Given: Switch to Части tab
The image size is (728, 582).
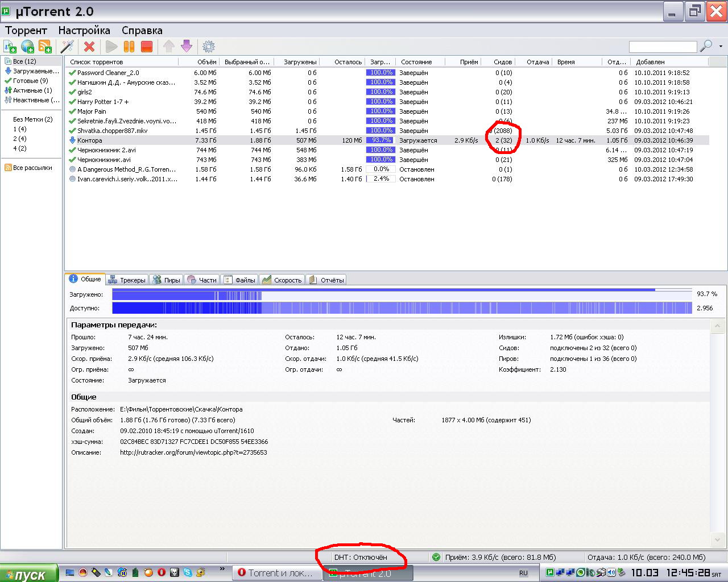Looking at the screenshot, I should coord(201,280).
